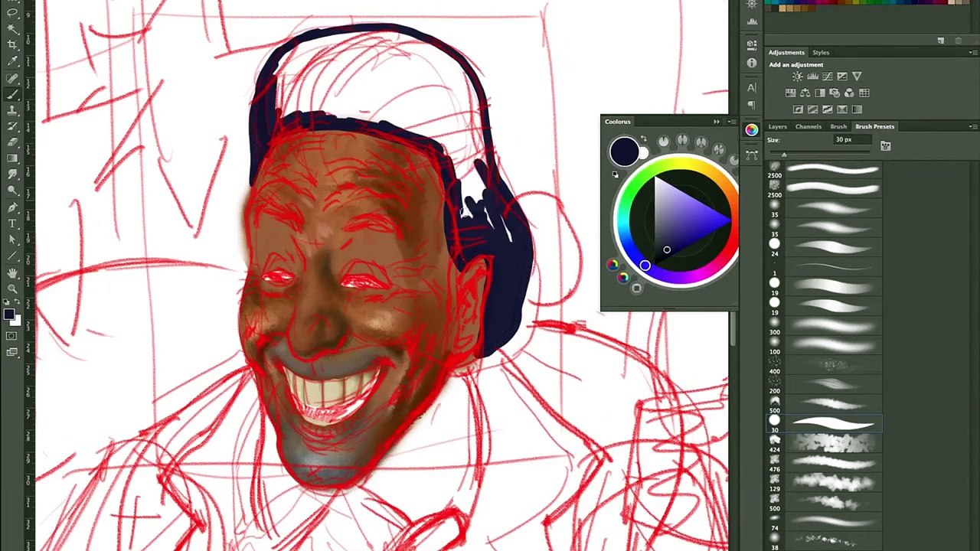980x551 pixels.
Task: Add a Hue/Saturation adjustment
Action: click(x=791, y=93)
